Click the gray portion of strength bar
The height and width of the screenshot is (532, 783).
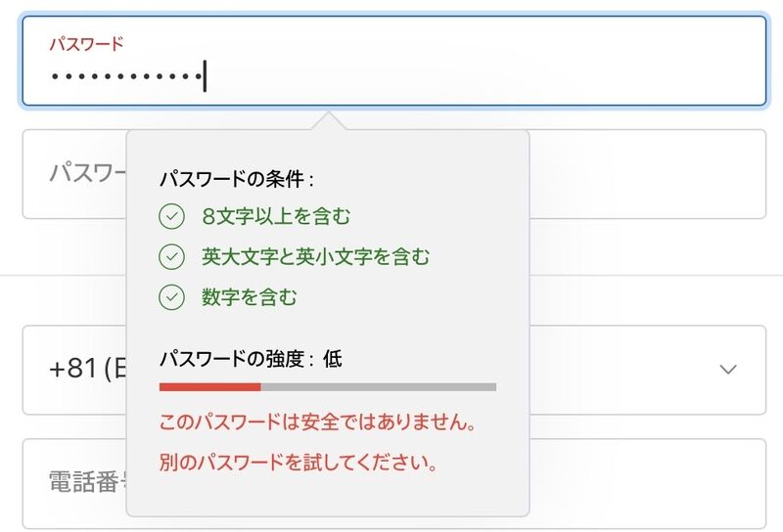(379, 387)
